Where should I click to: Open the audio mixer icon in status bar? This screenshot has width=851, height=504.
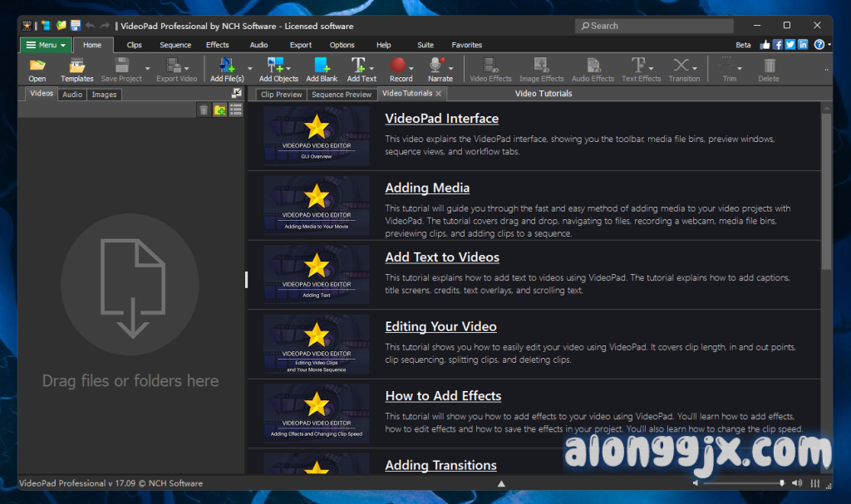click(x=815, y=483)
